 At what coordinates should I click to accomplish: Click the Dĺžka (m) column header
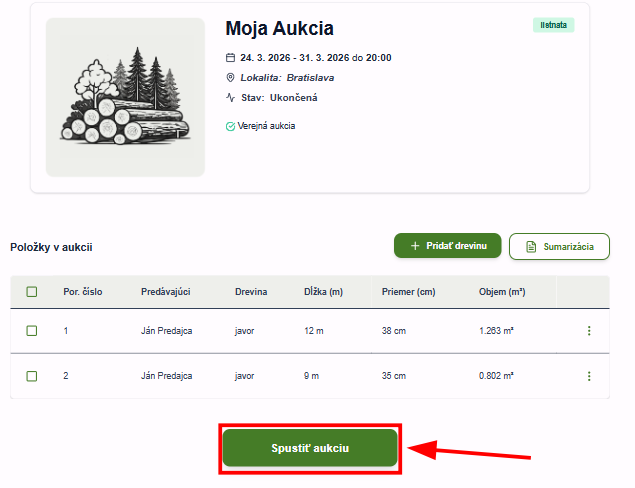pos(323,292)
